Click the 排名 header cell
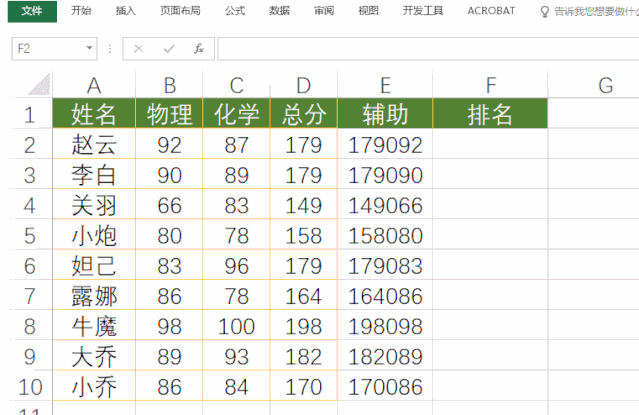Viewport: 639px width, 415px height. 490,114
